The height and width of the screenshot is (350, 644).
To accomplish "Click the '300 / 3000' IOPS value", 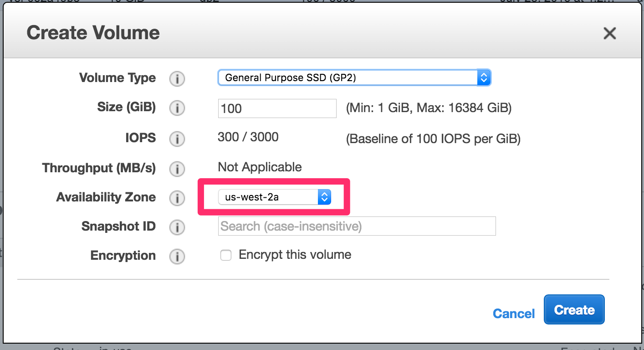I will pos(248,137).
